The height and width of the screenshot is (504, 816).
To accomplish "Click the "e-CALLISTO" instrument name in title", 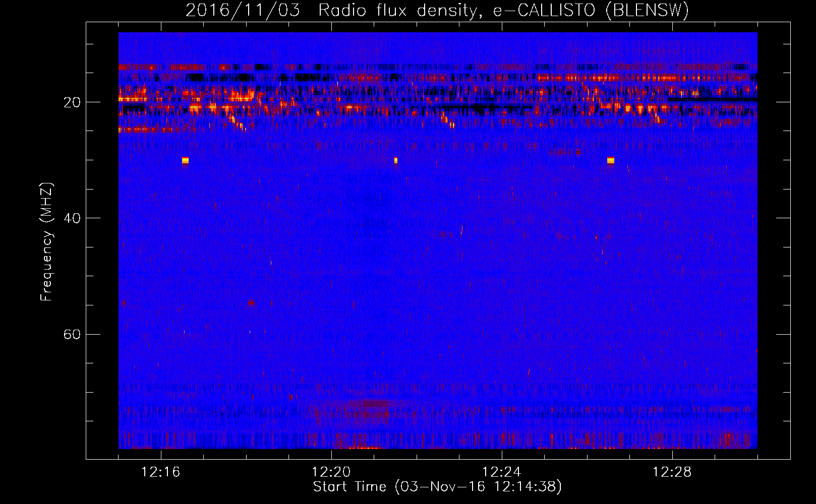I will click(544, 11).
